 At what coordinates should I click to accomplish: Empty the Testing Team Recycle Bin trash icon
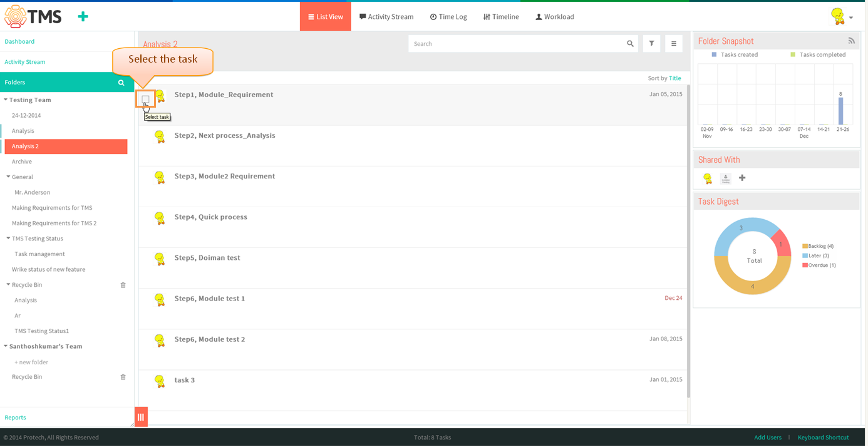pos(123,285)
